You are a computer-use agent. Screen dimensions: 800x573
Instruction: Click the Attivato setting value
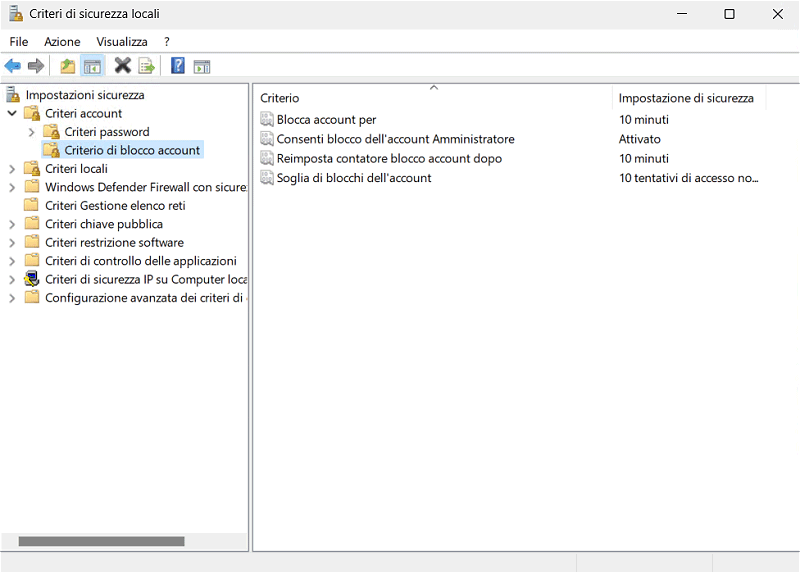pyautogui.click(x=640, y=139)
